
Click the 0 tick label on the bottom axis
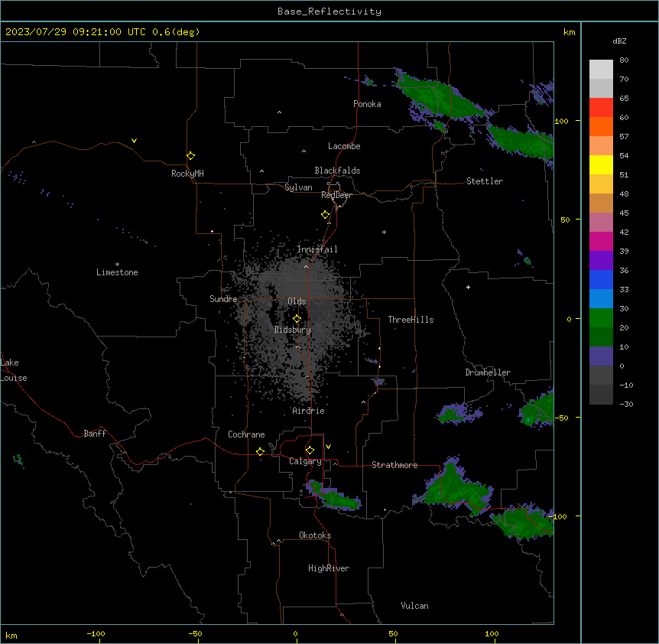pos(295,633)
